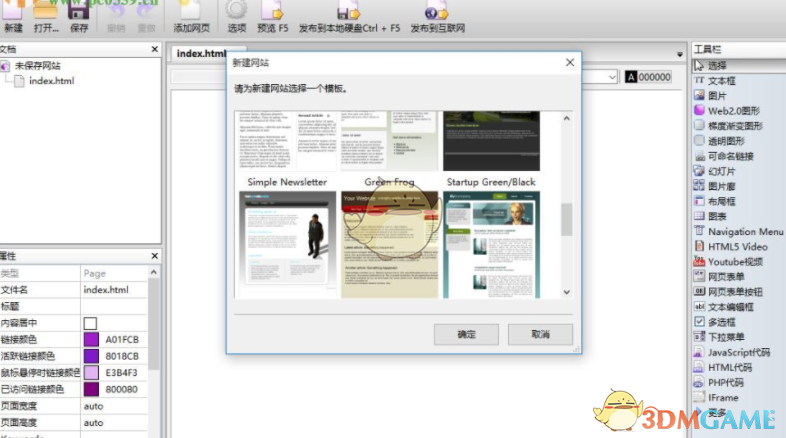Click the up arrow of template list scrollbar
The image size is (786, 438).
tap(566, 118)
